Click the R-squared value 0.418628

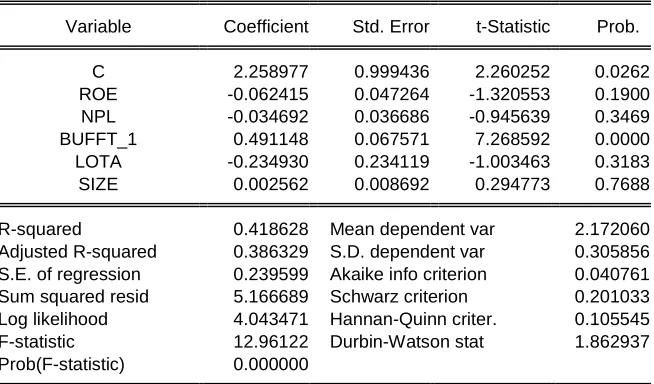271,229
